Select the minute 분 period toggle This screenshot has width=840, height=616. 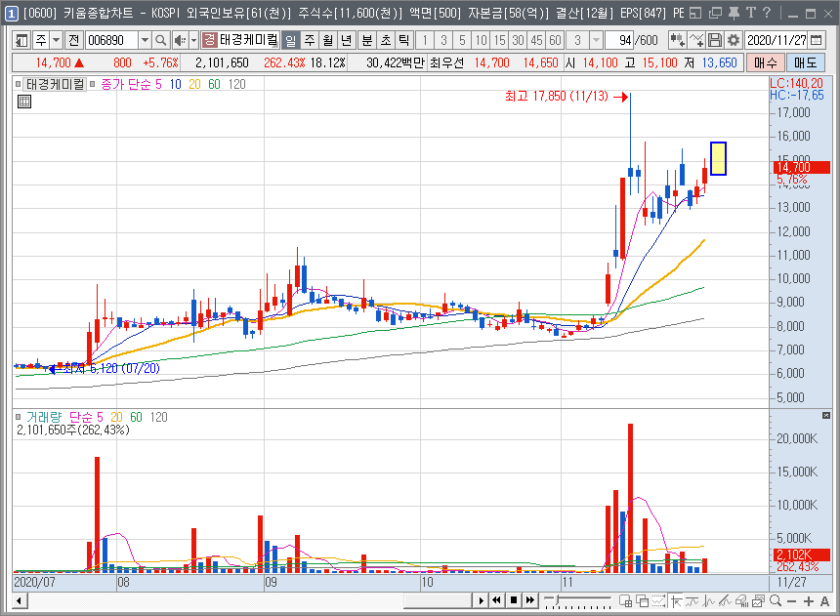pyautogui.click(x=367, y=40)
